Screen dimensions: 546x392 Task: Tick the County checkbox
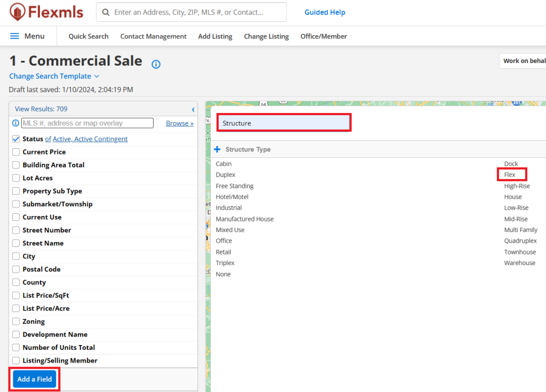[x=16, y=282]
